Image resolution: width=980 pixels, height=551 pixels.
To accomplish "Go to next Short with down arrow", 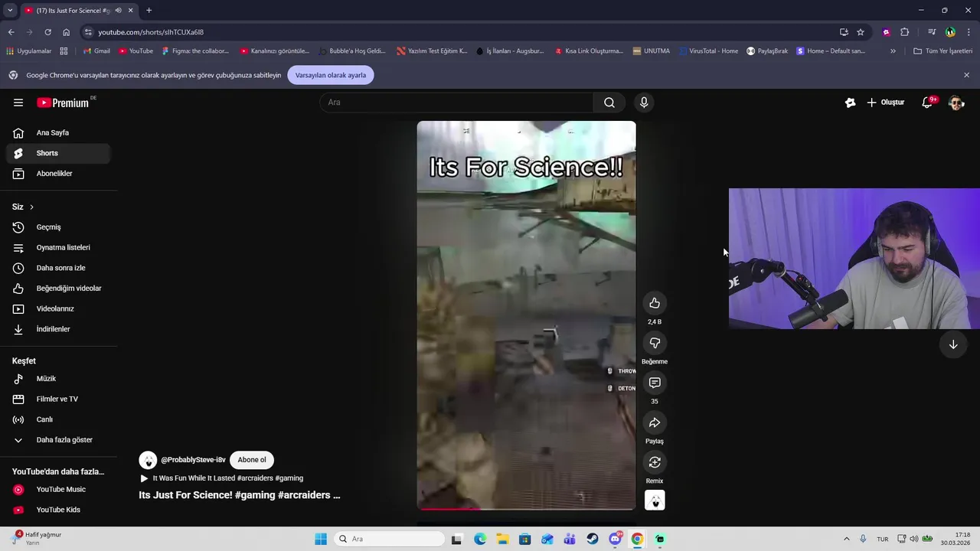I will tap(953, 344).
